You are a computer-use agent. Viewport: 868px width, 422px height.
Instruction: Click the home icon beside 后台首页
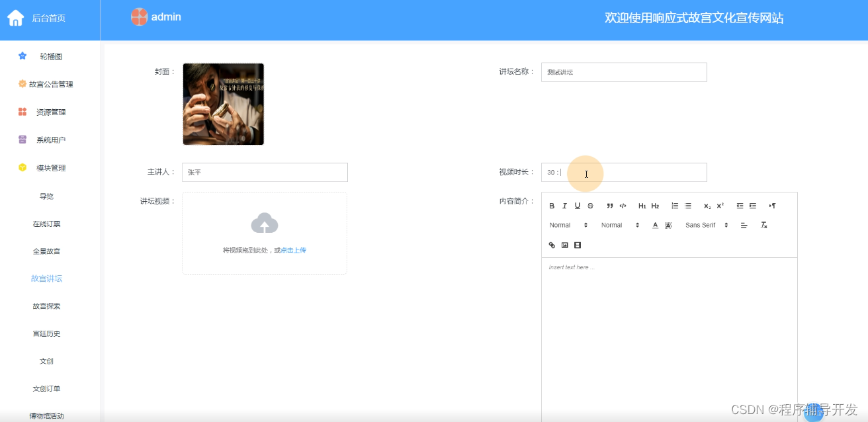pyautogui.click(x=16, y=18)
